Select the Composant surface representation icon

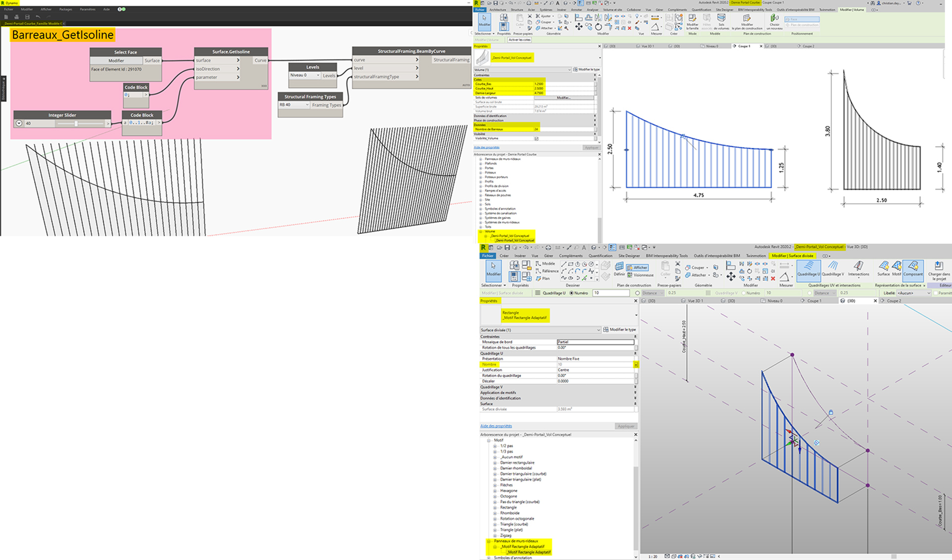coord(913,268)
